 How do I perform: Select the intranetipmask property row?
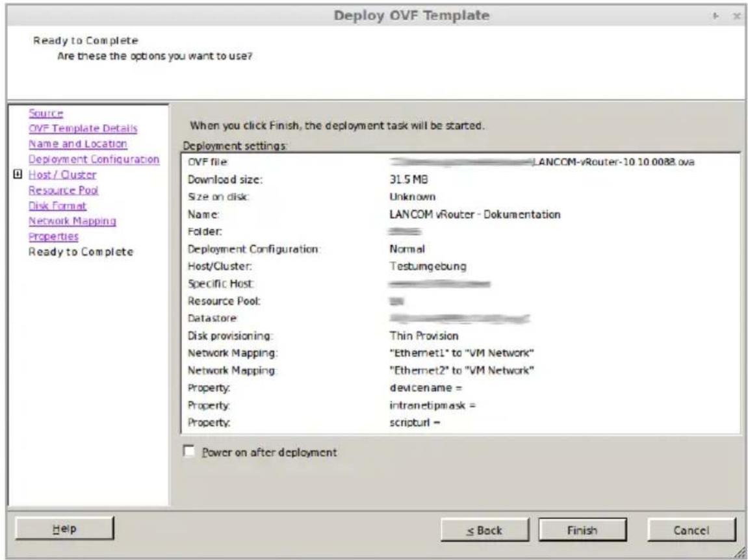pyautogui.click(x=433, y=405)
